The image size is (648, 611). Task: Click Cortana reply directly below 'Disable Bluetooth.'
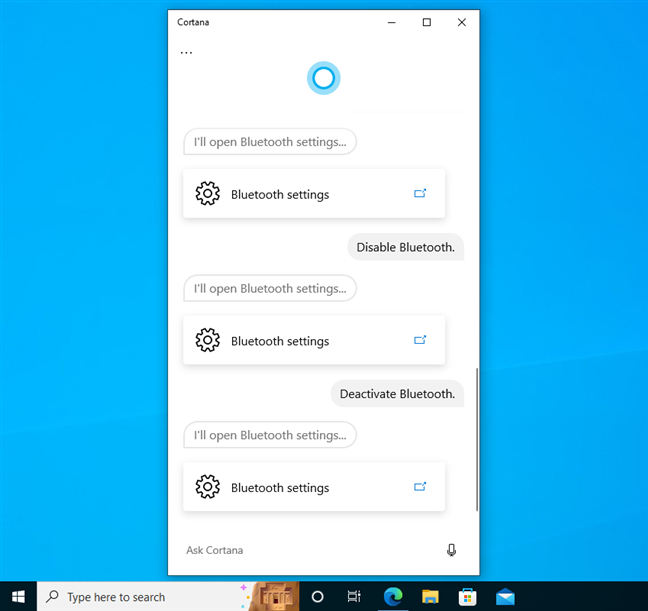[270, 289]
